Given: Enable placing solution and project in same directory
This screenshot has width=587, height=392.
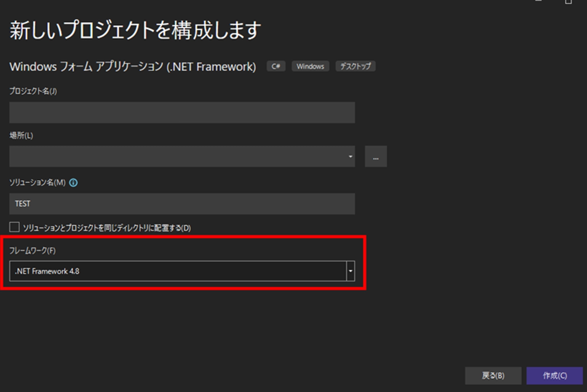Looking at the screenshot, I should click(x=14, y=227).
